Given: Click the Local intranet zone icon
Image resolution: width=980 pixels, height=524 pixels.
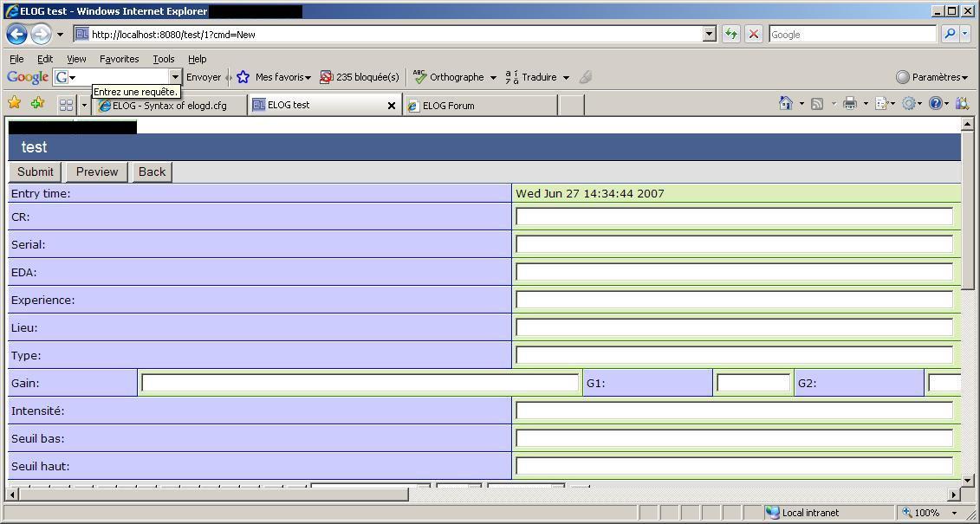Looking at the screenshot, I should (x=773, y=513).
